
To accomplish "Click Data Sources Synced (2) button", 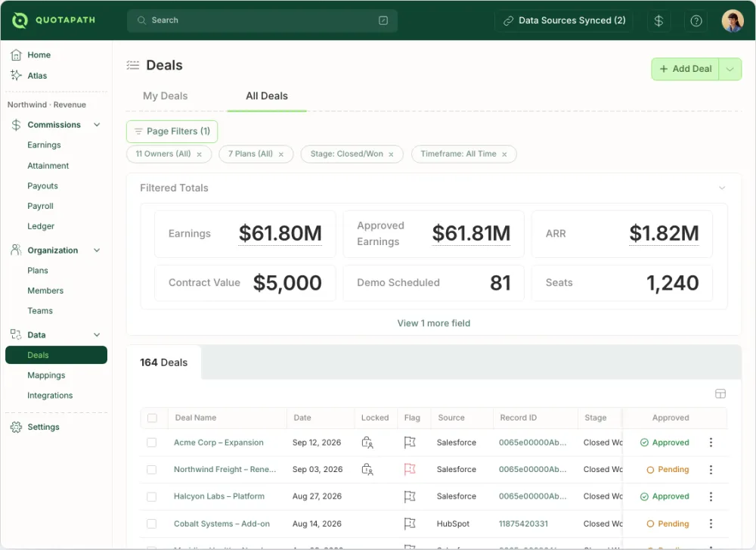I will 564,20.
